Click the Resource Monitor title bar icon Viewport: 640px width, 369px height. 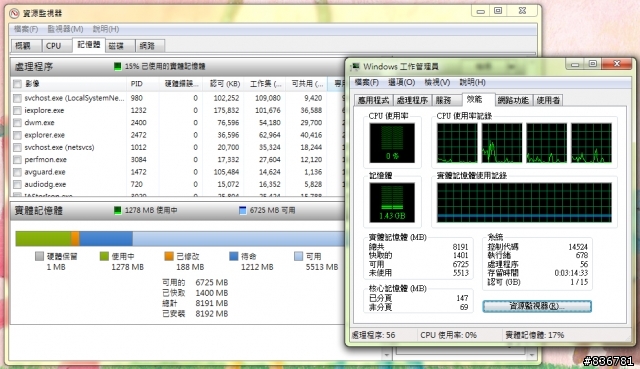pos(14,13)
